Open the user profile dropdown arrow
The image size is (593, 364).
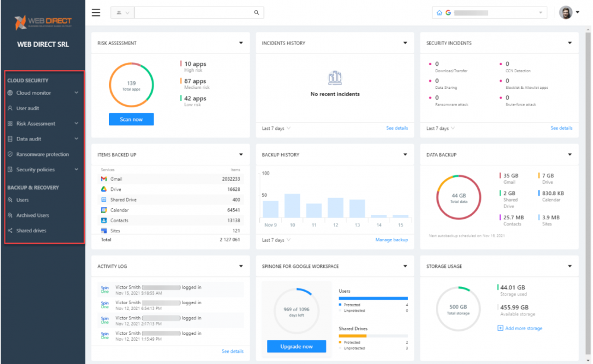pyautogui.click(x=578, y=12)
